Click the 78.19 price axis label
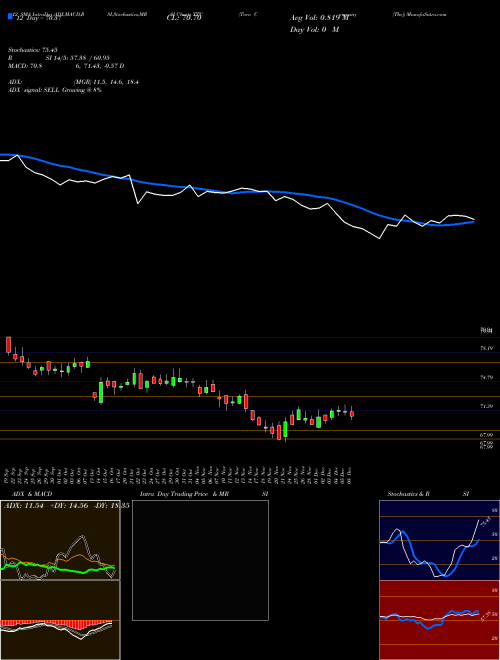The image size is (500, 660). [487, 349]
